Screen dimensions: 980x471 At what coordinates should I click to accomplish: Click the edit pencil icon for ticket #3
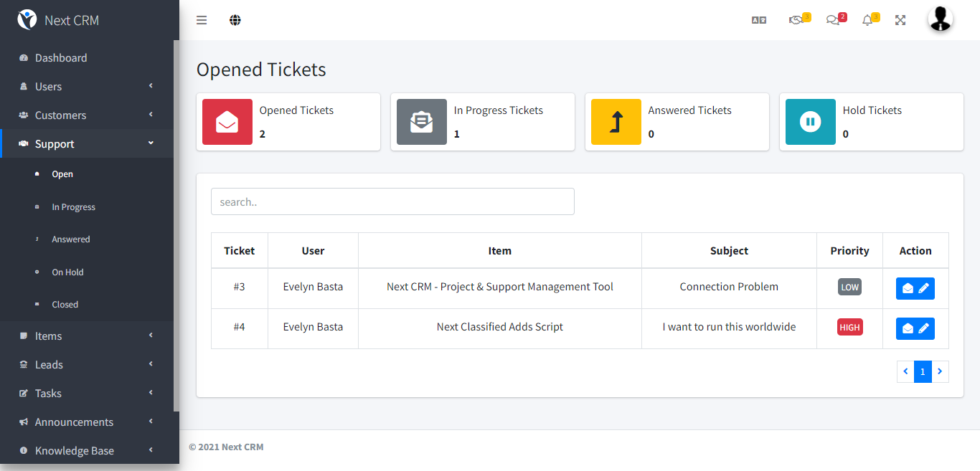coord(924,288)
